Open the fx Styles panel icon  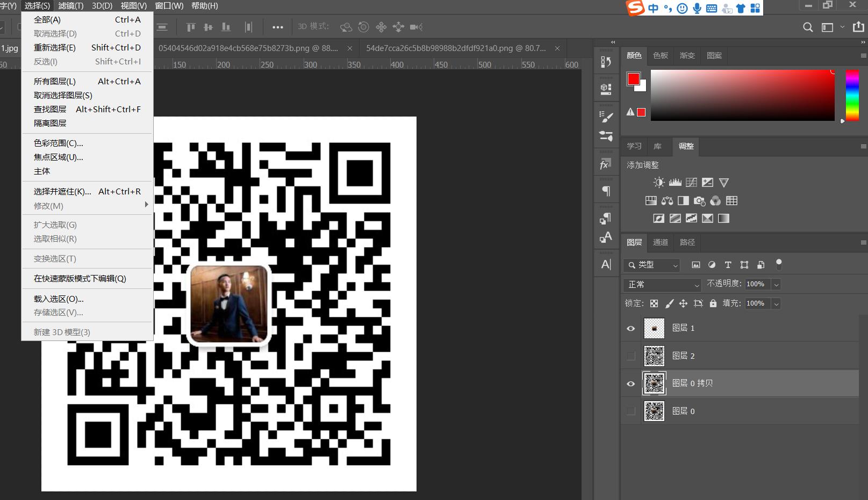tap(606, 164)
